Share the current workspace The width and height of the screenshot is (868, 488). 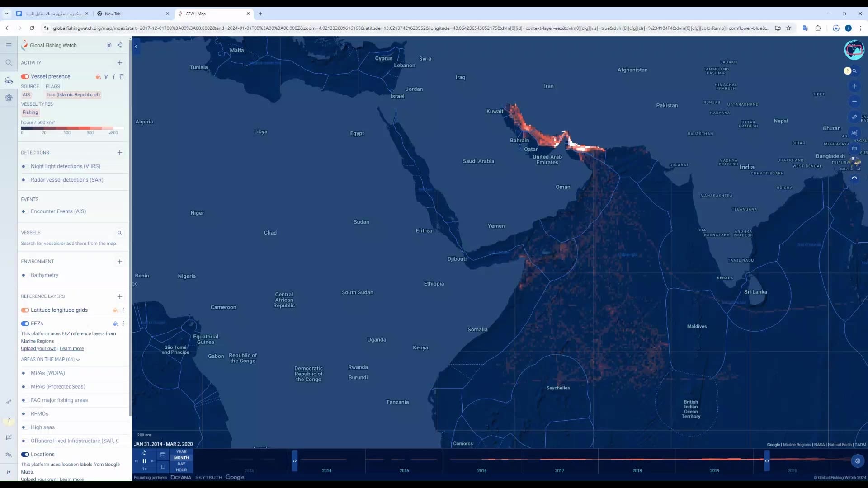120,45
